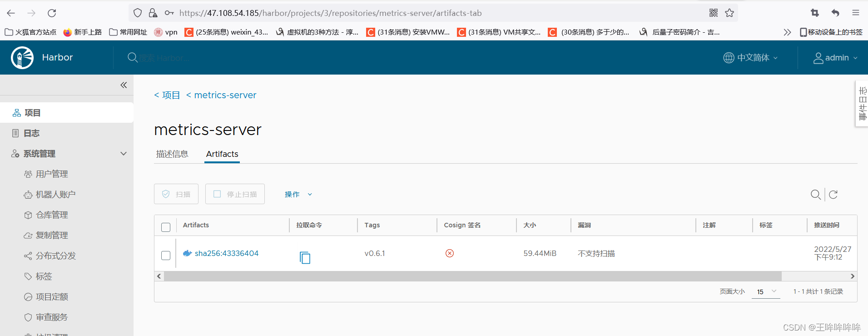Check the sha256:43336404 row checkbox
Screen dimensions: 868x336
[166, 256]
